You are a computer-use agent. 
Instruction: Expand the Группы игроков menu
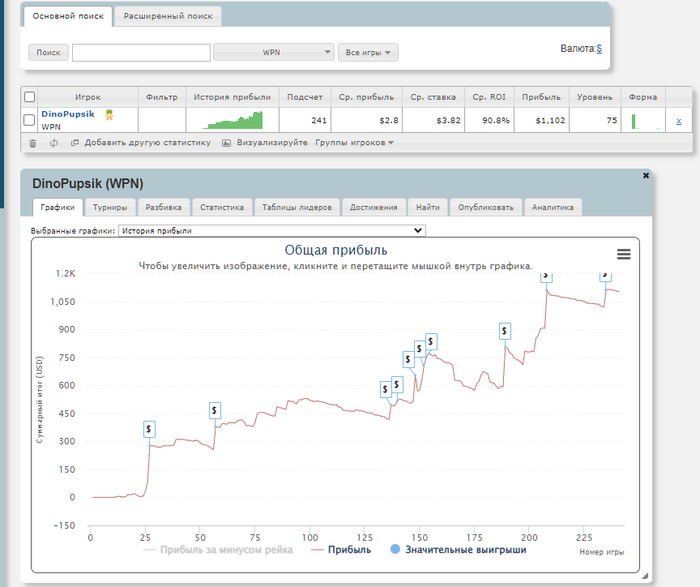coord(354,143)
